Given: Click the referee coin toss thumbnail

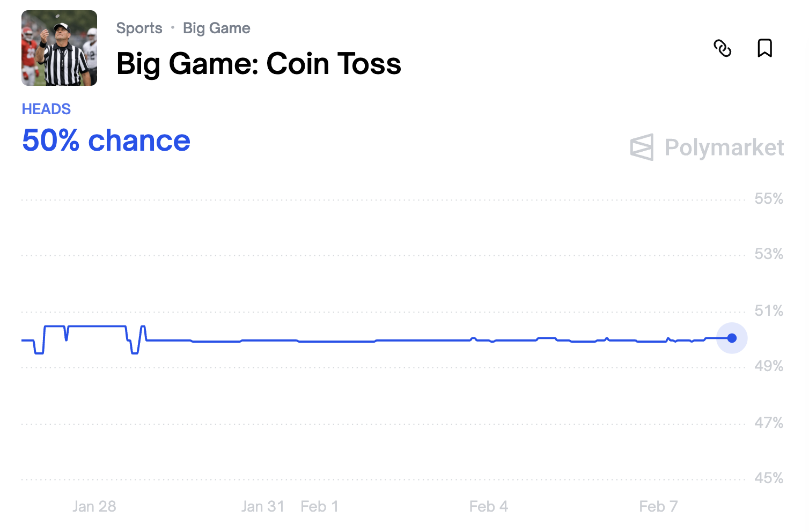Looking at the screenshot, I should 59,48.
